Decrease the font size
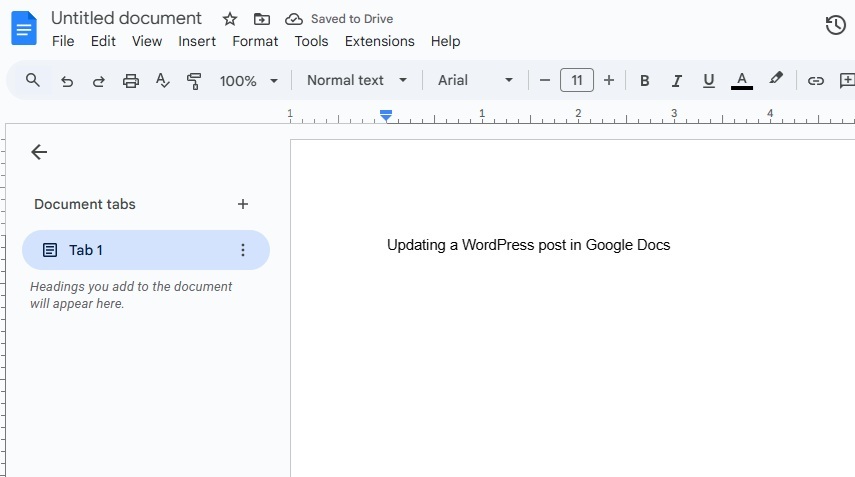This screenshot has width=855, height=477. 544,81
